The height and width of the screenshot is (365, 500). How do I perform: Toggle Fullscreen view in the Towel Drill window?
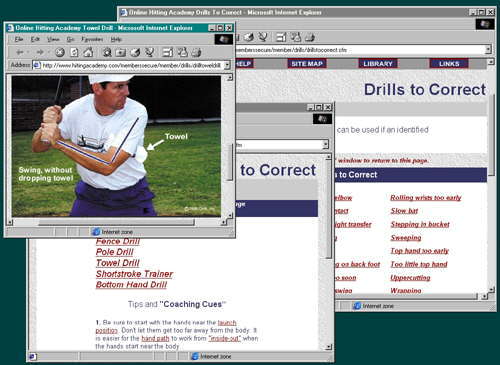(x=168, y=52)
